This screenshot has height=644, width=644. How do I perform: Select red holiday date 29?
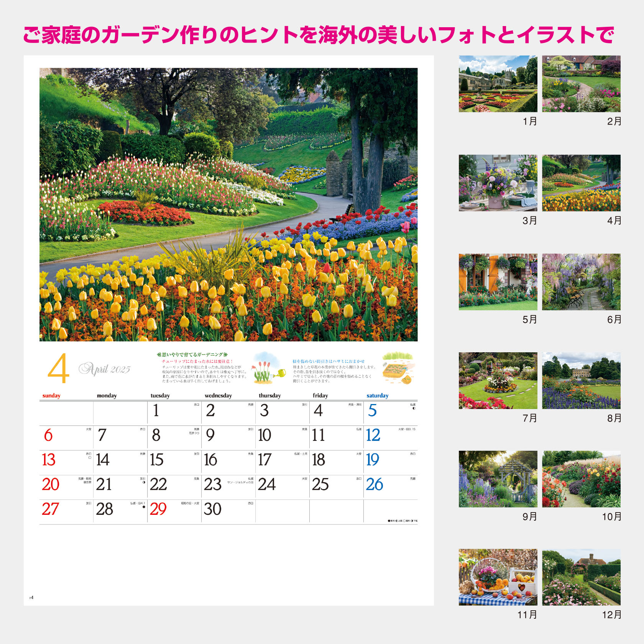(158, 509)
